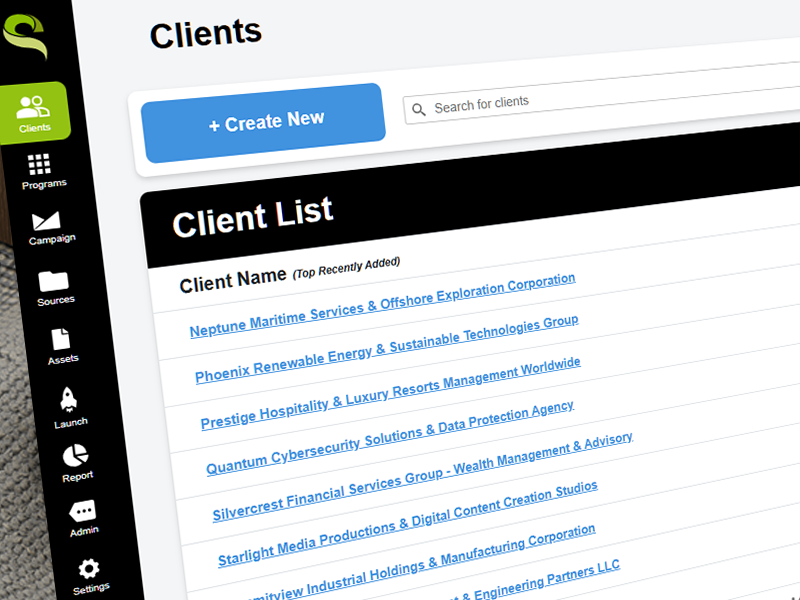Viewport: 800px width, 600px height.
Task: Click the green logo icon in sidebar
Action: pos(25,36)
